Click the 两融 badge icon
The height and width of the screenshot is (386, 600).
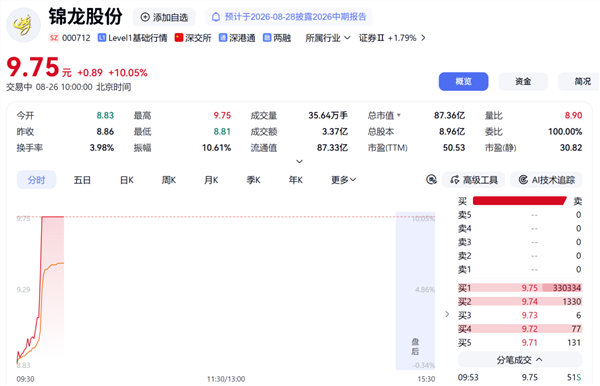pyautogui.click(x=267, y=37)
